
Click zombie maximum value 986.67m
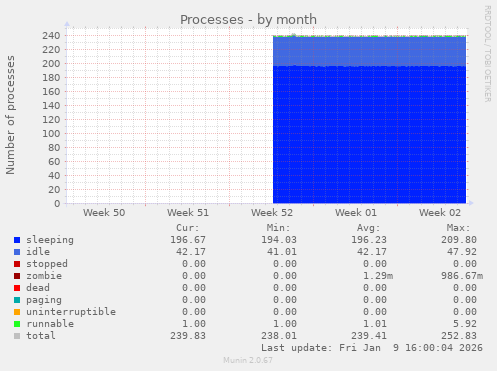pos(462,276)
